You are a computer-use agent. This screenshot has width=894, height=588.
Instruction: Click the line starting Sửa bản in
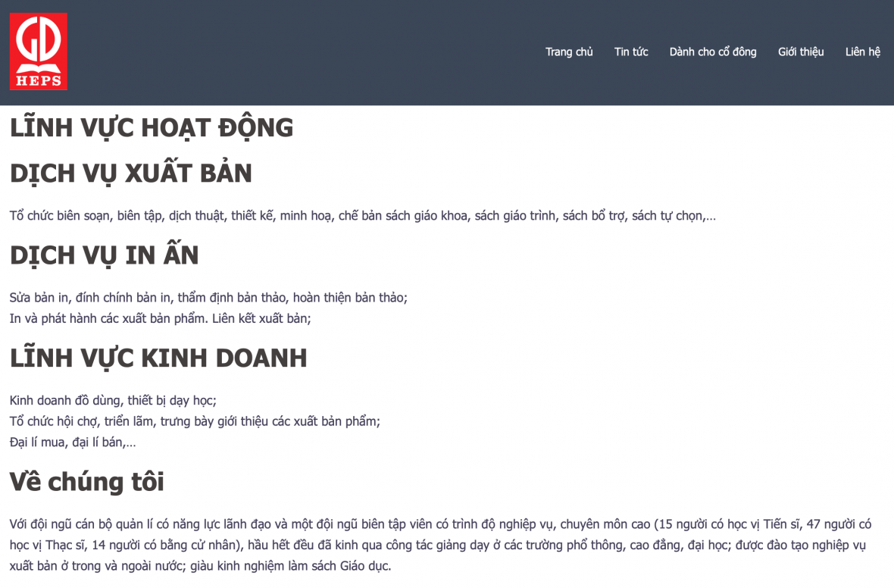click(208, 298)
